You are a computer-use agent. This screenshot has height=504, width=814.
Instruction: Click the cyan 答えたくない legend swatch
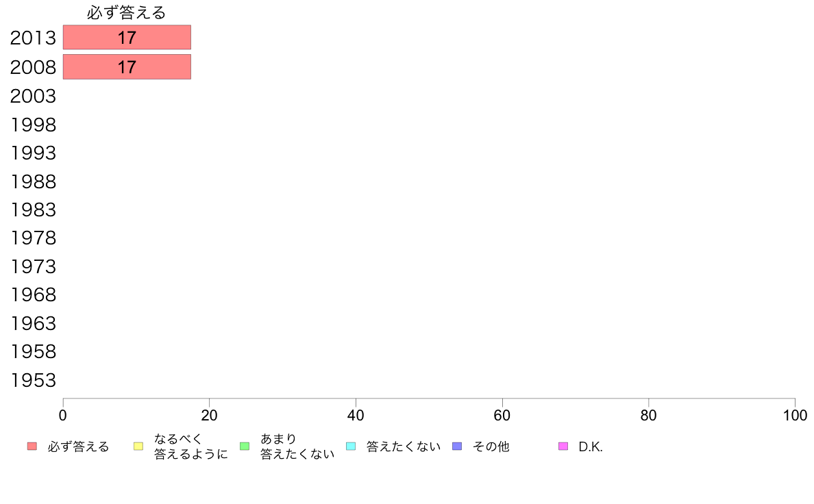click(351, 446)
